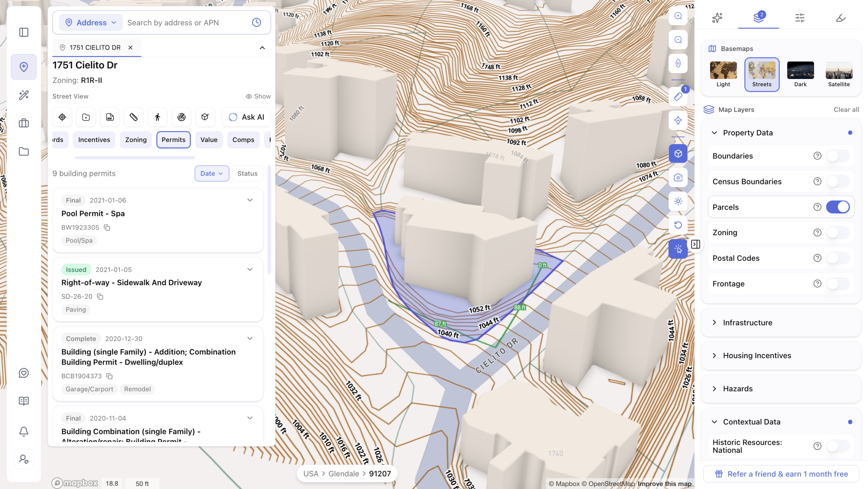Click the walking person icon
Viewport: 868px width, 489px height.
[157, 117]
